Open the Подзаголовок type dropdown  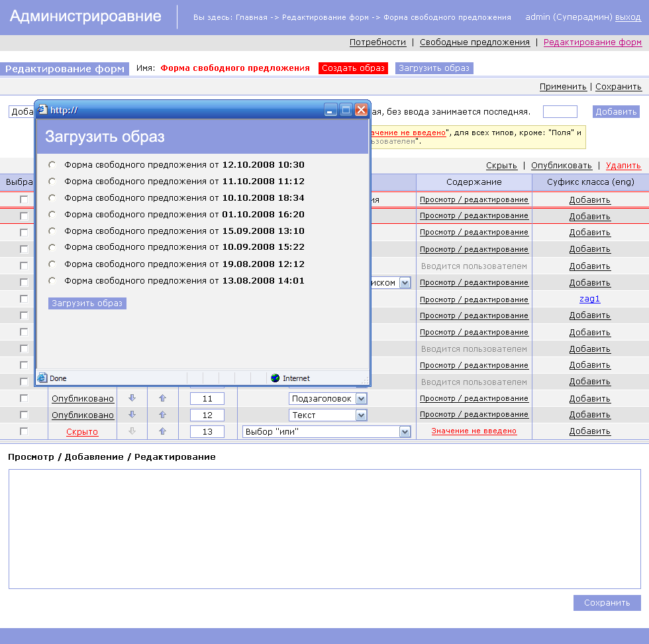[x=361, y=398]
